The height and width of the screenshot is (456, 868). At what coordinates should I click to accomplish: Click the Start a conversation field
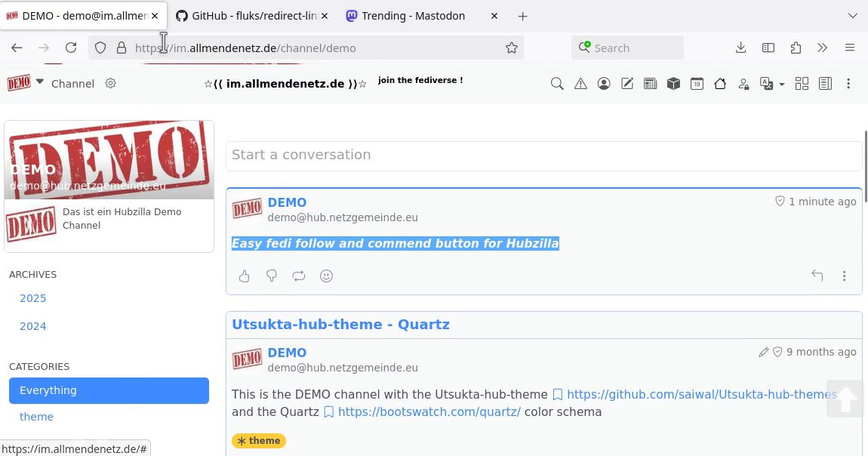543,155
